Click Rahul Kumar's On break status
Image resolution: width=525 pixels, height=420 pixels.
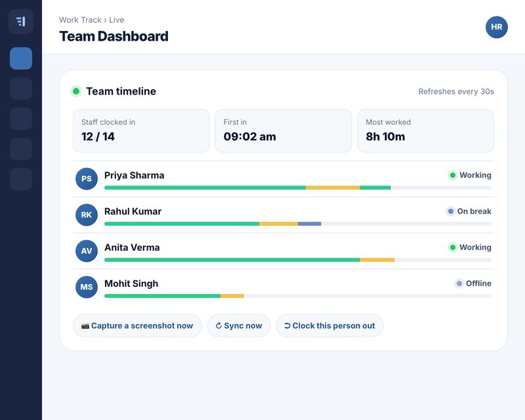pos(469,211)
